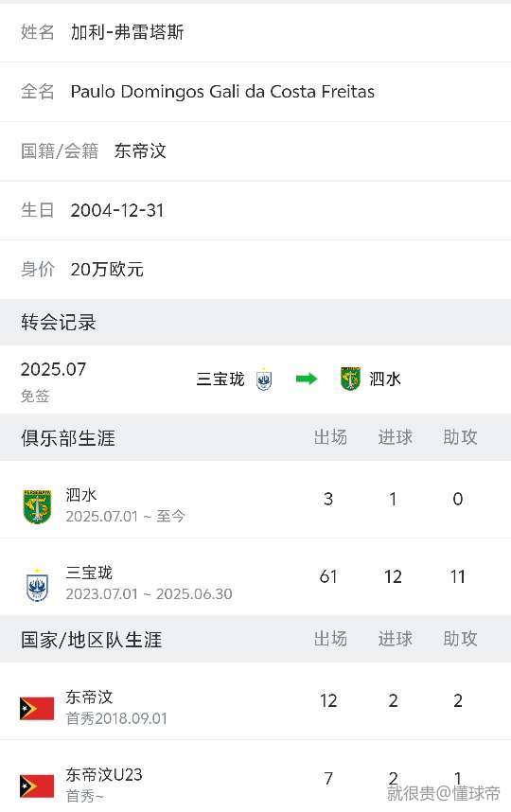This screenshot has width=511, height=812.
Task: Click the 俱乐部生涯 section header
Action: coord(68,437)
